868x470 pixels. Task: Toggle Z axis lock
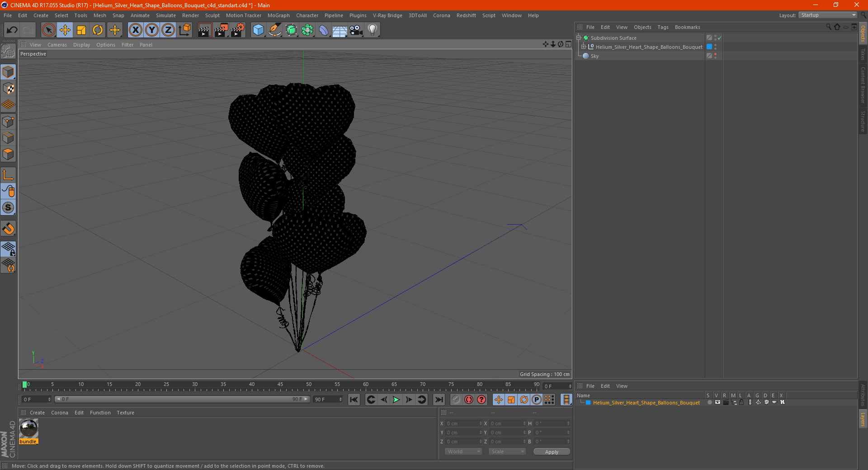(x=168, y=30)
